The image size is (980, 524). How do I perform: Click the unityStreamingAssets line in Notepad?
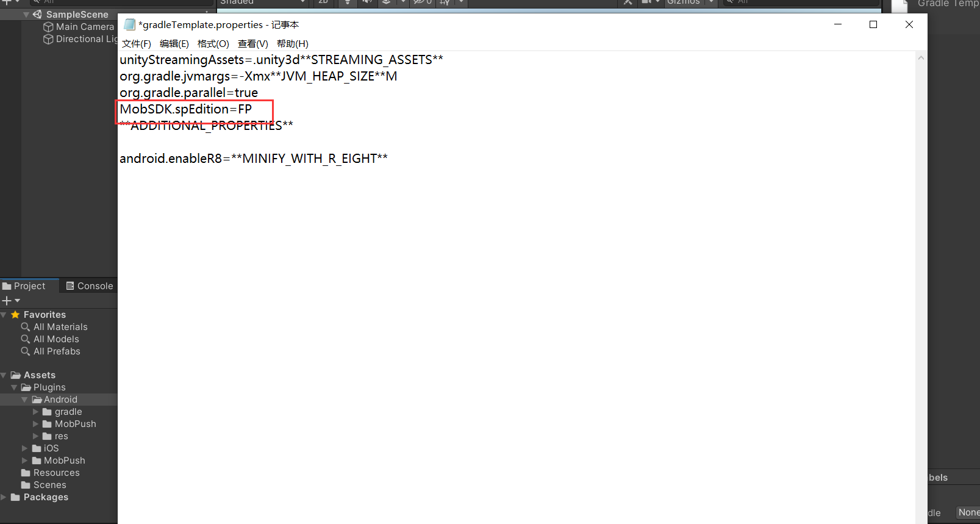281,60
